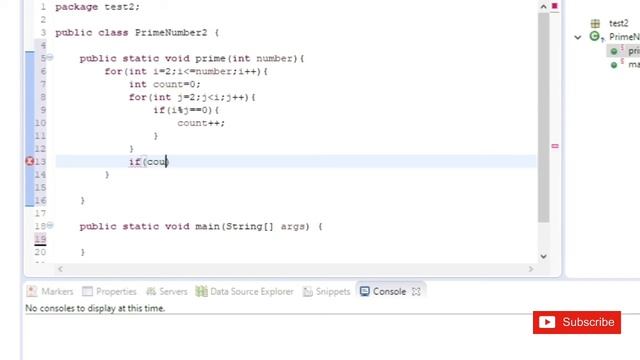Click the Data Source Explorer icon

tap(201, 291)
